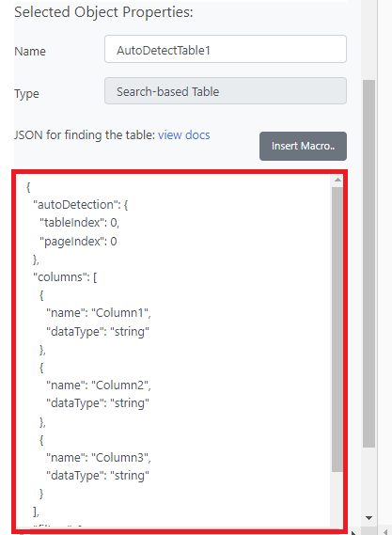Click the "name": "Column3", line
This screenshot has width=392, height=535.
tap(99, 458)
